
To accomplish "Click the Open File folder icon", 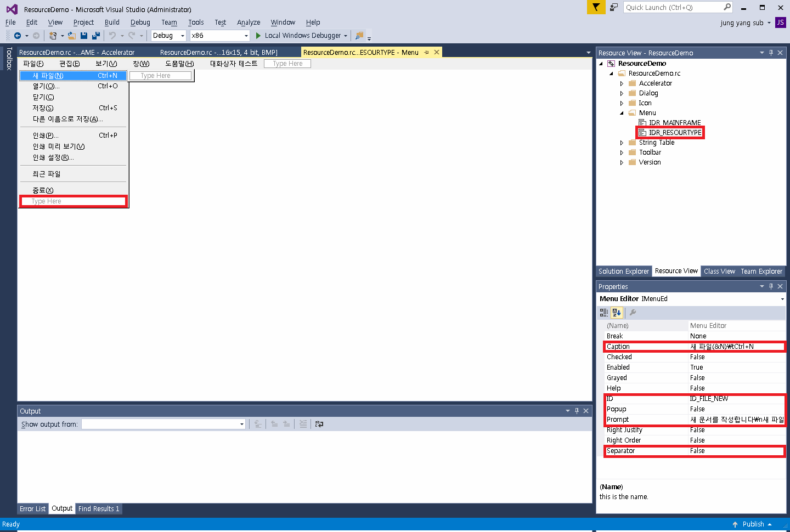I will tap(71, 36).
